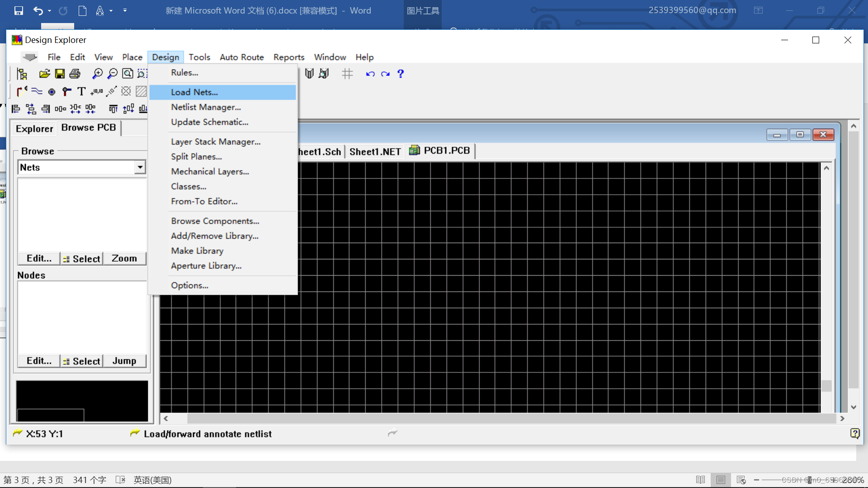Click the open document folder icon
This screenshot has height=488, width=868.
[44, 74]
